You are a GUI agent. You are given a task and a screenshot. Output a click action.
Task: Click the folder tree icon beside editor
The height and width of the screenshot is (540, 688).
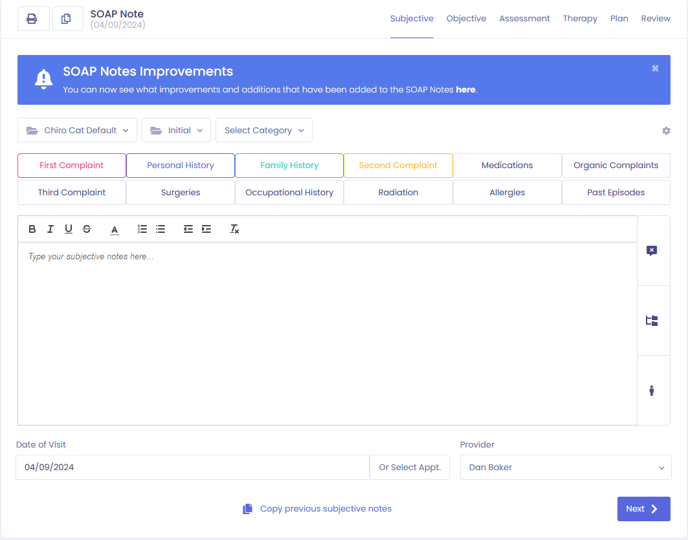click(x=652, y=321)
